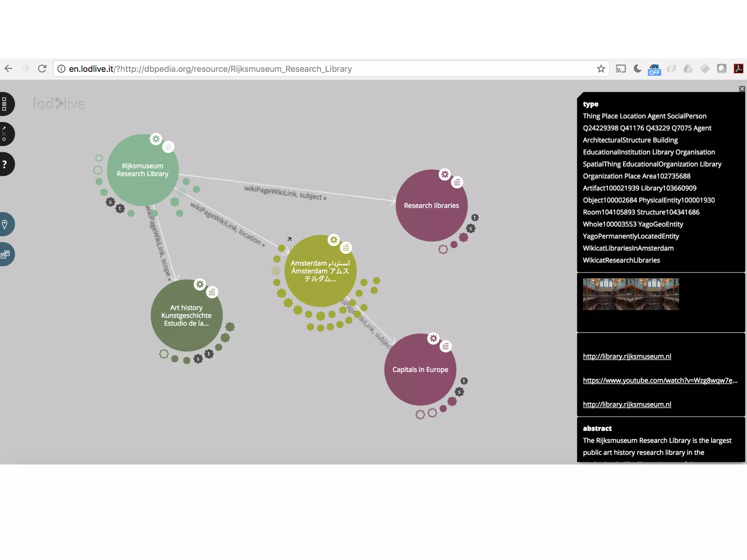
Task: Toggle the extension showing OFF badge
Action: [x=654, y=69]
